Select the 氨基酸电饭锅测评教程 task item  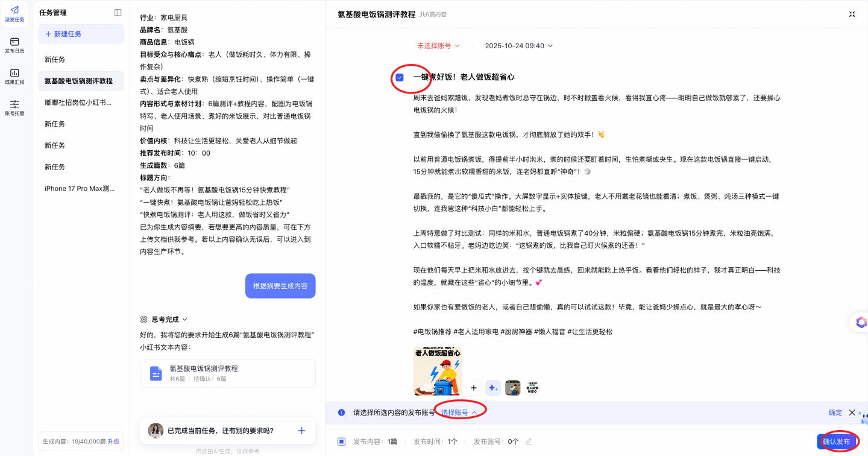pos(78,81)
